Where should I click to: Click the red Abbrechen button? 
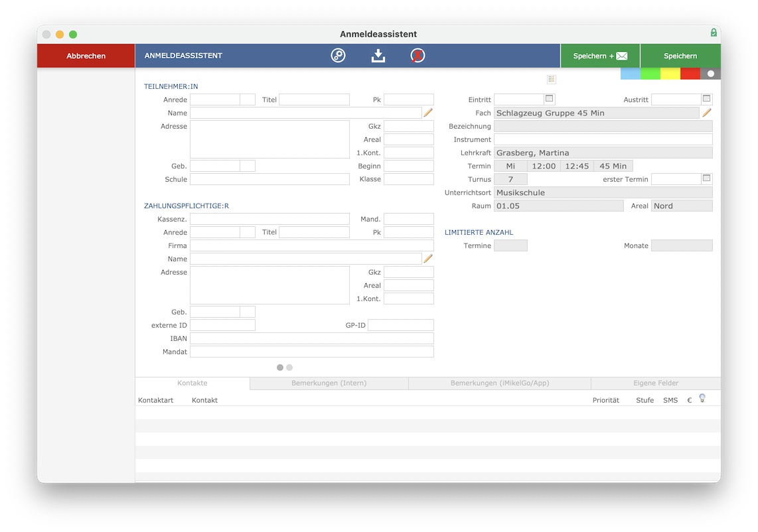[x=86, y=56]
